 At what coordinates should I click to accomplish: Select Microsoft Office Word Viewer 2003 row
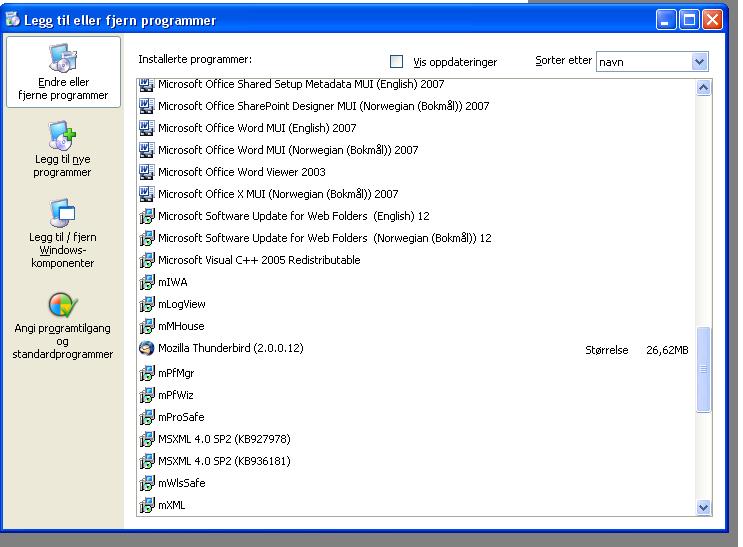click(x=416, y=172)
